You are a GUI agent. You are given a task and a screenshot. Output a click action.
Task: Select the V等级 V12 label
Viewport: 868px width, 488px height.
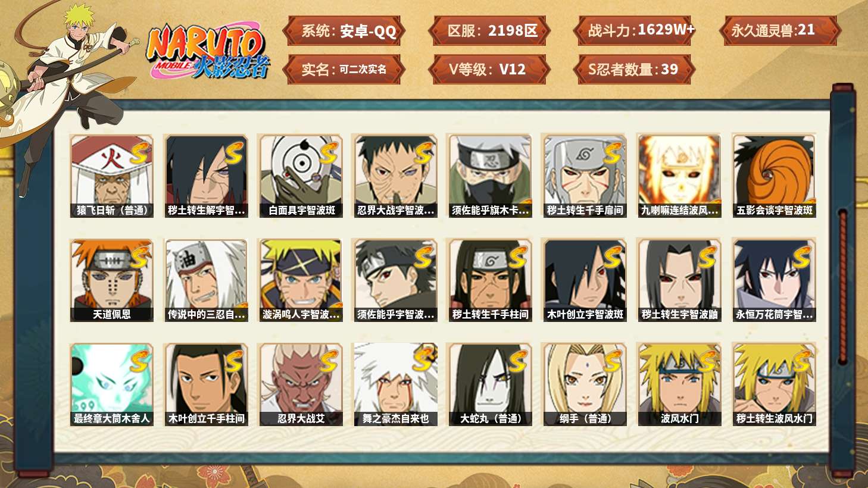click(489, 69)
